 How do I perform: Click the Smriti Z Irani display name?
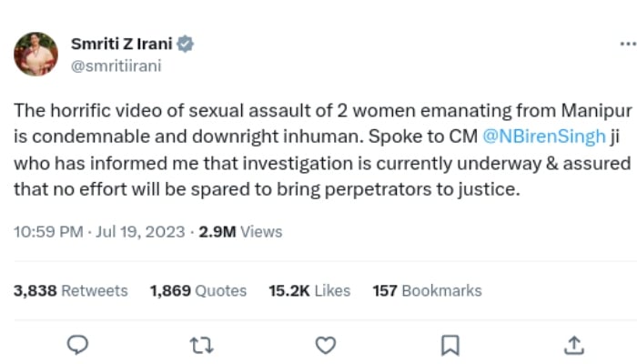[121, 44]
